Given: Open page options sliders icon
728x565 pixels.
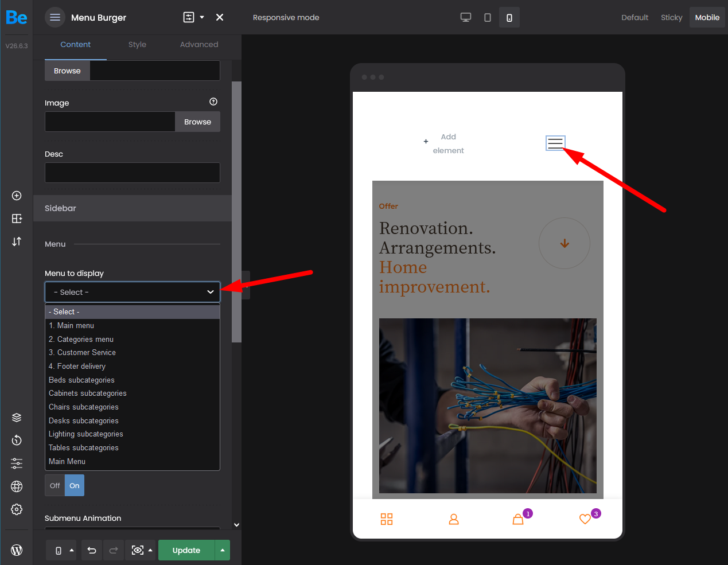Looking at the screenshot, I should coord(17,463).
